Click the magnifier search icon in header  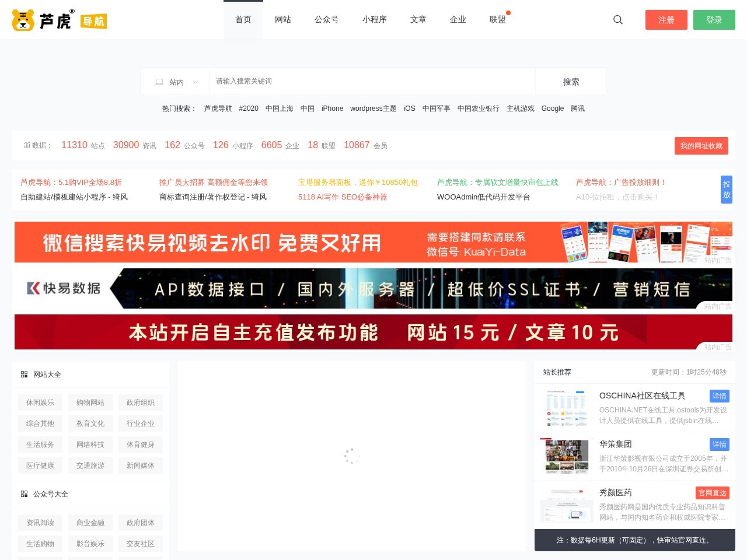click(618, 20)
